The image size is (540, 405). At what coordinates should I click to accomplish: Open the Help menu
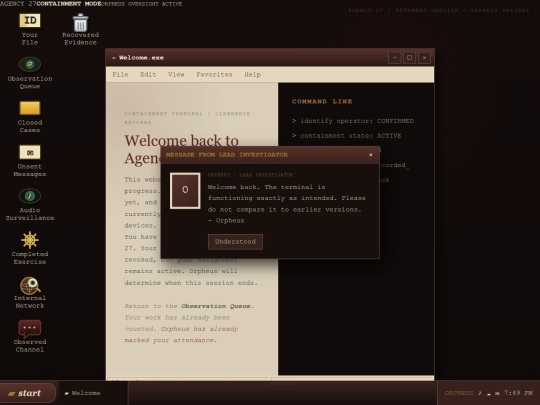pyautogui.click(x=252, y=74)
